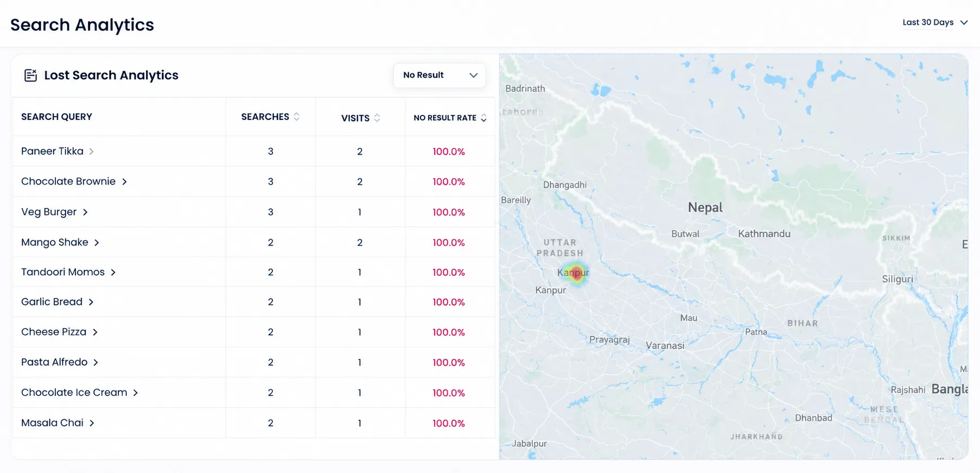Viewport: 980px width, 473px height.
Task: Click the Nepal label on the map
Action: tap(705, 207)
